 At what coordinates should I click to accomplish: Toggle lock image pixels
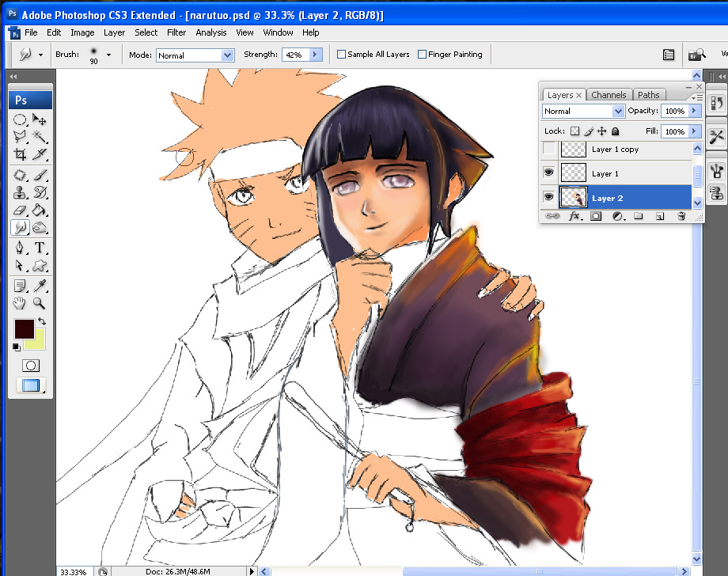tap(589, 131)
